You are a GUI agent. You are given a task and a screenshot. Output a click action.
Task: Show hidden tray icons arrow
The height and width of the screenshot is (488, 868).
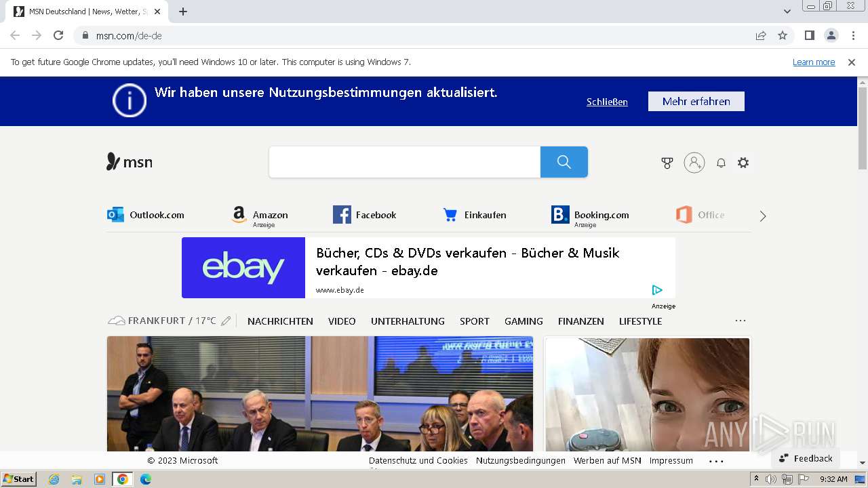pos(756,479)
